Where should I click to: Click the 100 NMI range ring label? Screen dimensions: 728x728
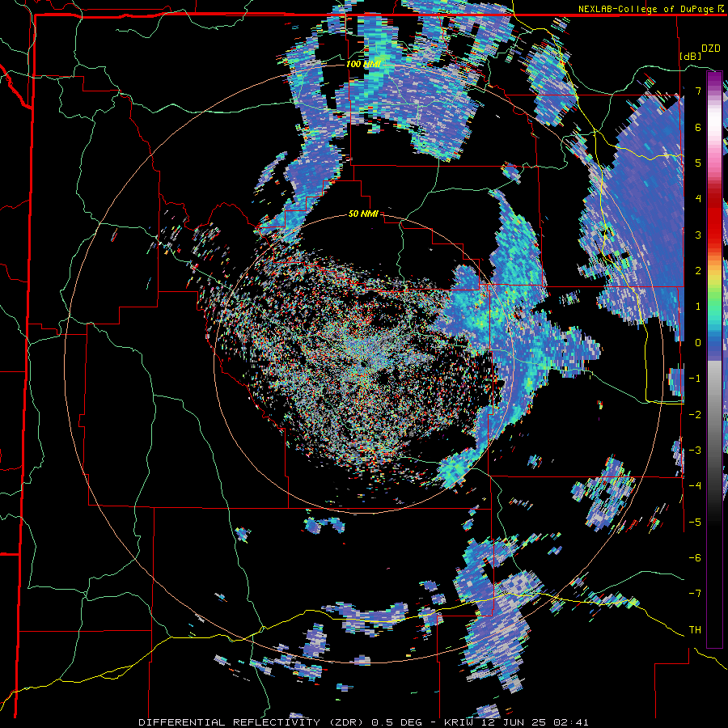pyautogui.click(x=363, y=64)
